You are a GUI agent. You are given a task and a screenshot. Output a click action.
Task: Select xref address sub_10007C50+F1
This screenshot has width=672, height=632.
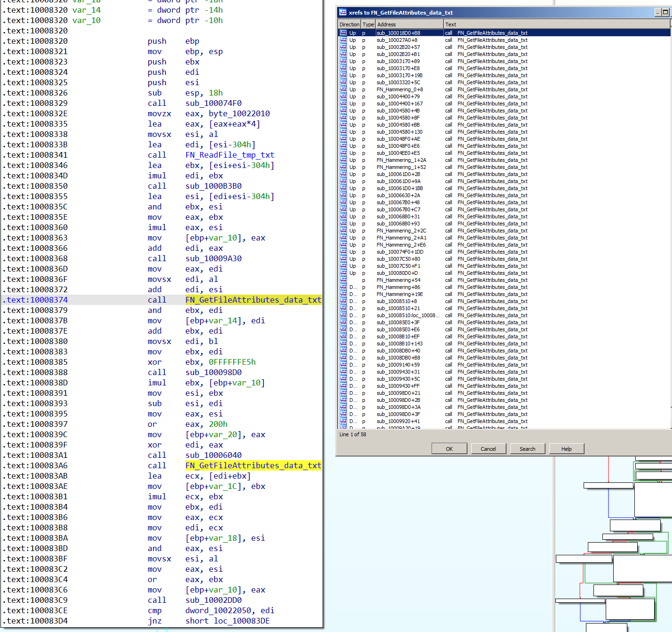coord(398,266)
